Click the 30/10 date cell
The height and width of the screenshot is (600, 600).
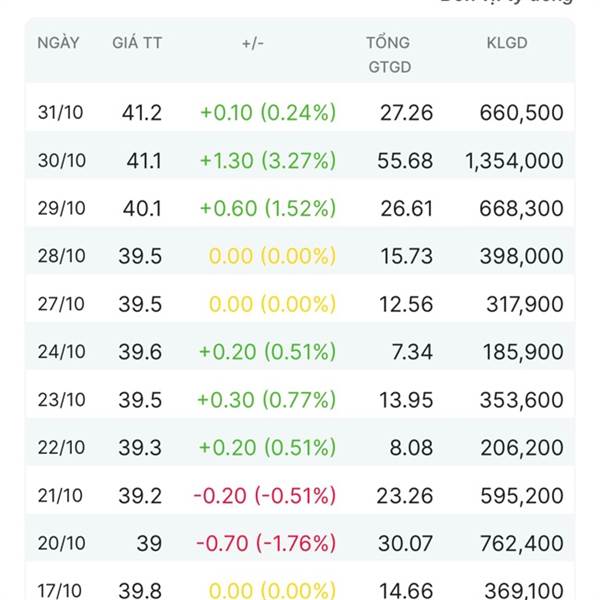click(x=62, y=160)
